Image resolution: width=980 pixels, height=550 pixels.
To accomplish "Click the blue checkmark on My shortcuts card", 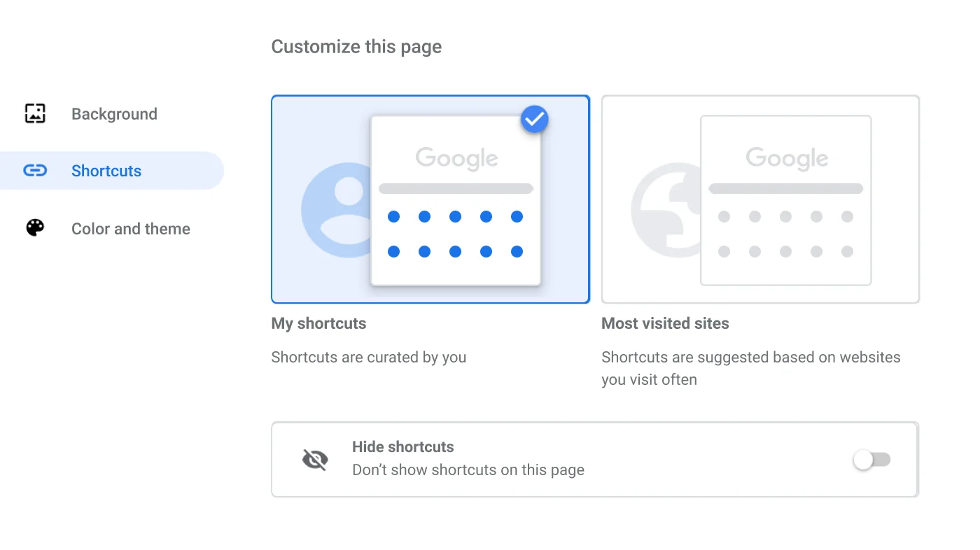I will (x=534, y=119).
